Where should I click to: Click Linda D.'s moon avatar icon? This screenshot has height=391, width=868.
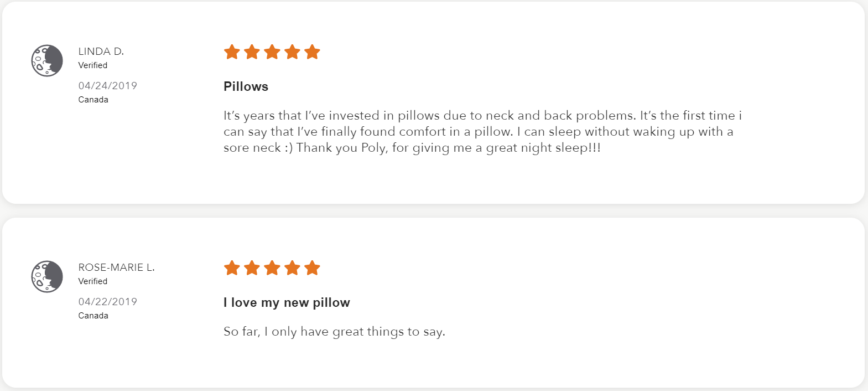47,61
